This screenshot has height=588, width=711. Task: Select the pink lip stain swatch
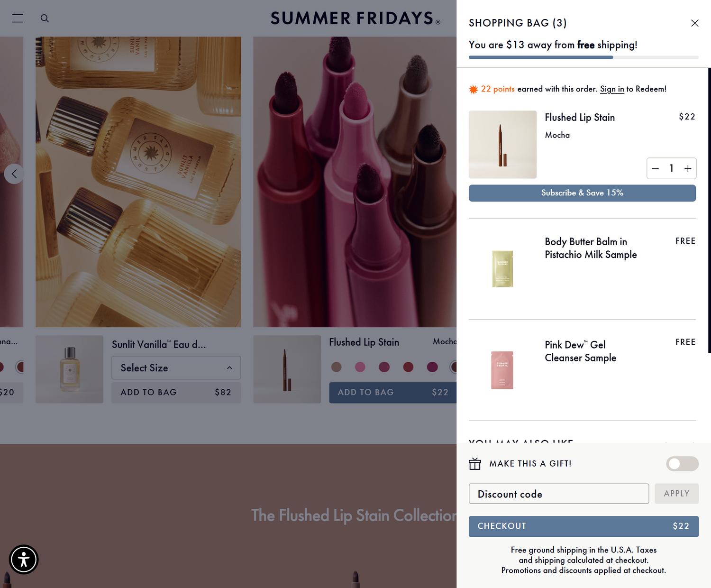(360, 367)
